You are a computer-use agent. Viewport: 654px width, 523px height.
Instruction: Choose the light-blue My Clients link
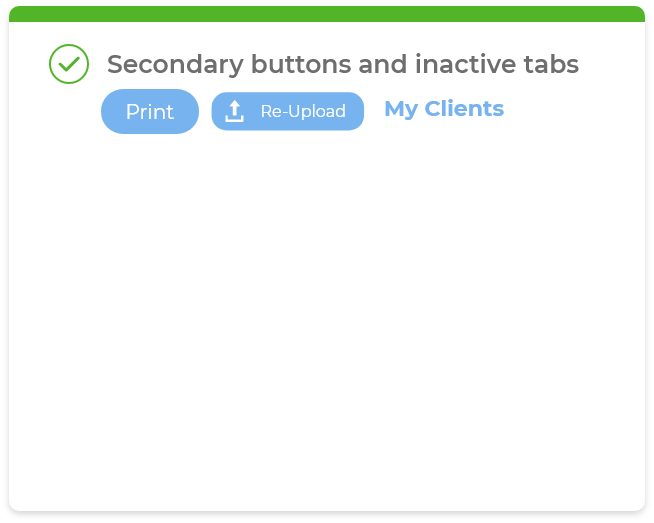pyautogui.click(x=444, y=109)
